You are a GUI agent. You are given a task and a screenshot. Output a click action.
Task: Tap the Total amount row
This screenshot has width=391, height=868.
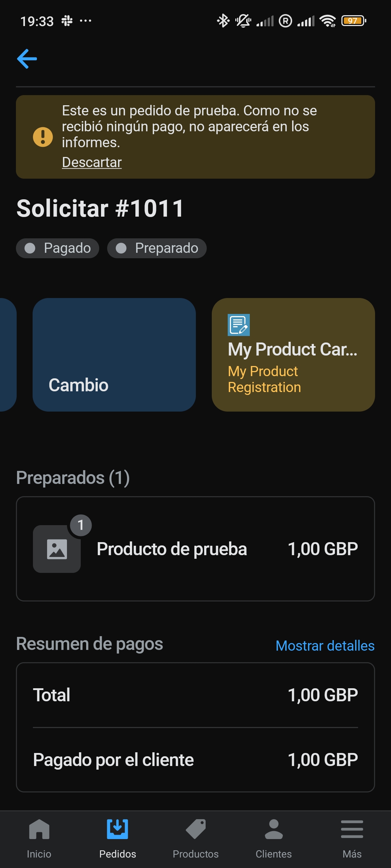(x=195, y=695)
